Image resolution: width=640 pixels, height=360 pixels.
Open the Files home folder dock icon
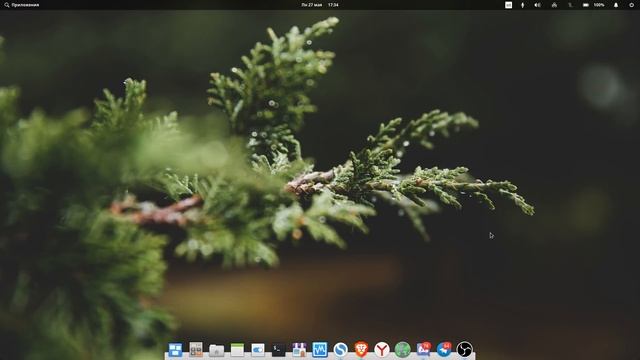tap(217, 350)
